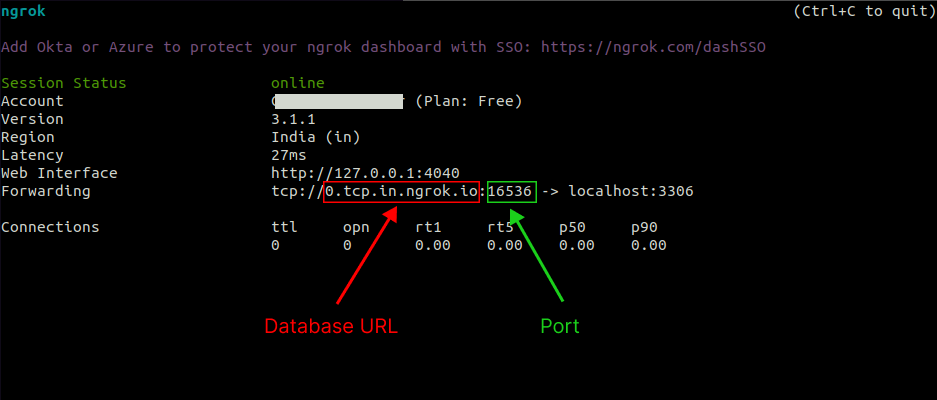The width and height of the screenshot is (937, 400).
Task: Click the 0 value under opn
Action: pyautogui.click(x=347, y=245)
